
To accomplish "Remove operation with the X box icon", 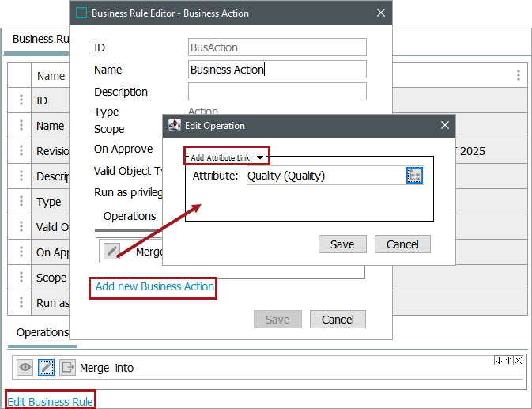I will point(518,361).
